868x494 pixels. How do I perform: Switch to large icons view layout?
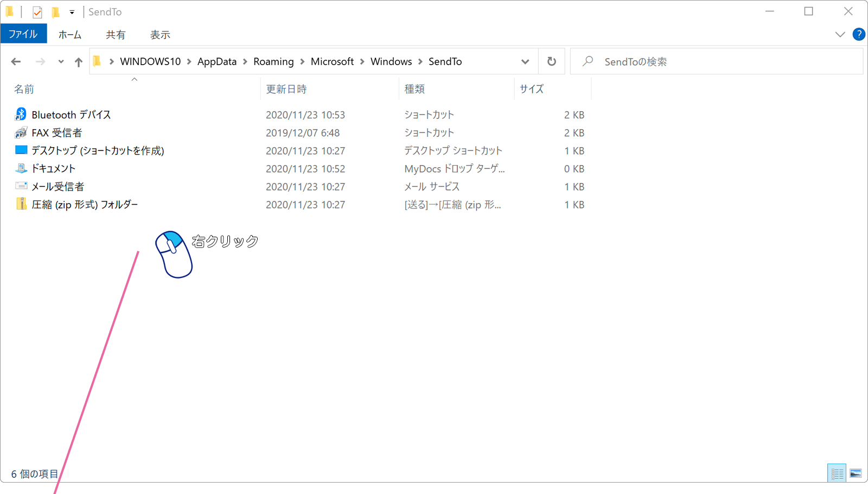(x=856, y=473)
